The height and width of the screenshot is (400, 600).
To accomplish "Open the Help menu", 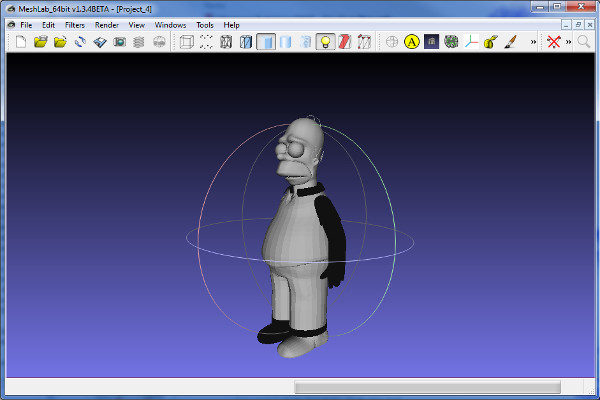I will 231,24.
